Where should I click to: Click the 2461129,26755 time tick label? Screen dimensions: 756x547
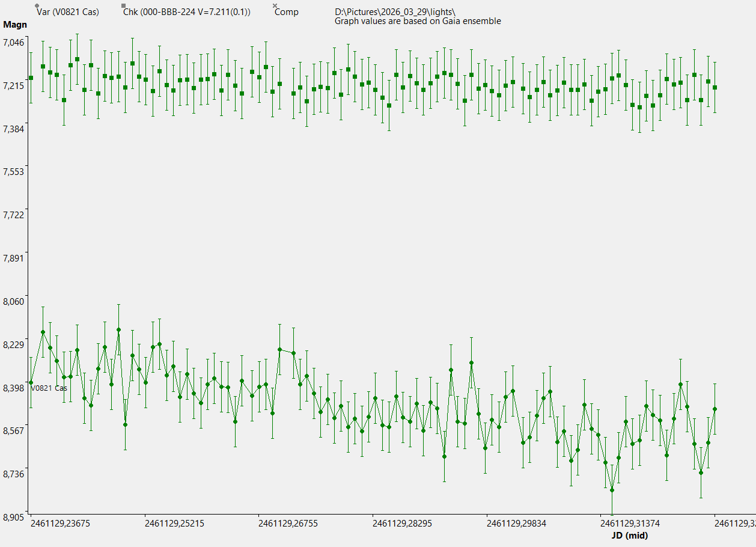288,524
